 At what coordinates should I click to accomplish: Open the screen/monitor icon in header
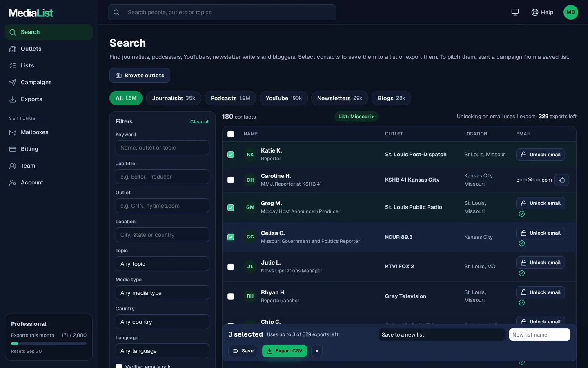(x=515, y=12)
